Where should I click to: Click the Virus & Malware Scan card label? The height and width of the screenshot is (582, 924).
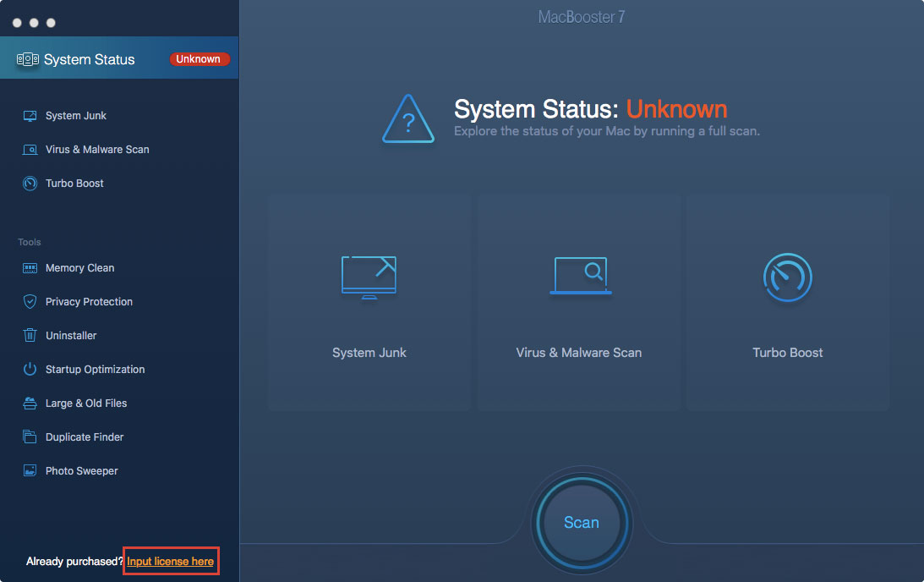pos(579,353)
